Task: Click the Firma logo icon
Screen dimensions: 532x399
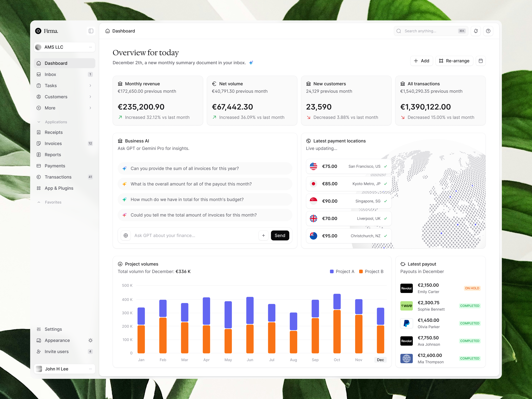Action: click(x=38, y=31)
